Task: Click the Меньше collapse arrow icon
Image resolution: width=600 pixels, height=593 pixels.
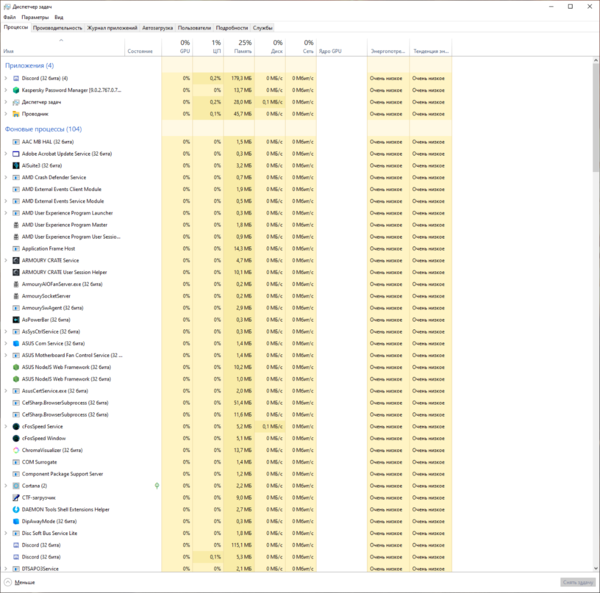Action: 8,582
